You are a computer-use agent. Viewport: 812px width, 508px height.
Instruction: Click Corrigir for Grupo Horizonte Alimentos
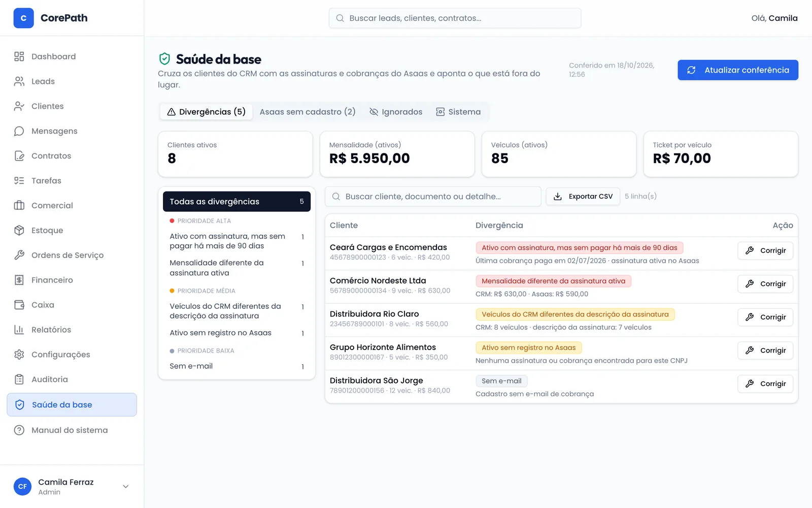765,351
